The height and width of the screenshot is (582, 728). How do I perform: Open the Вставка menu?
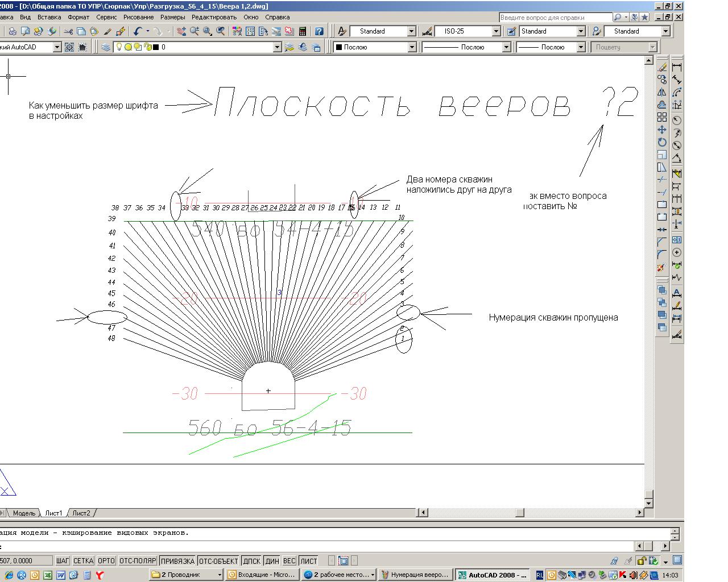(x=49, y=17)
